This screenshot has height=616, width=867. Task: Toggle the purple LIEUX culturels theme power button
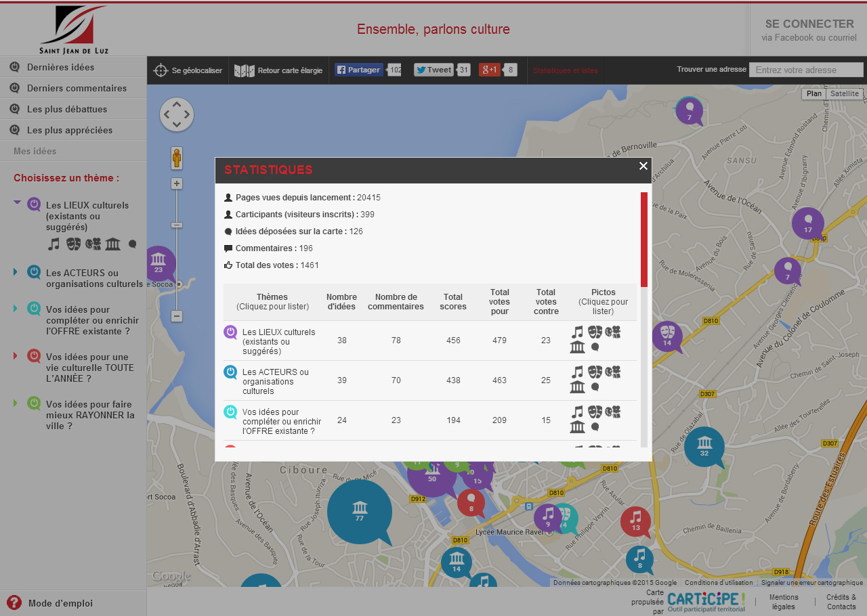coord(34,204)
